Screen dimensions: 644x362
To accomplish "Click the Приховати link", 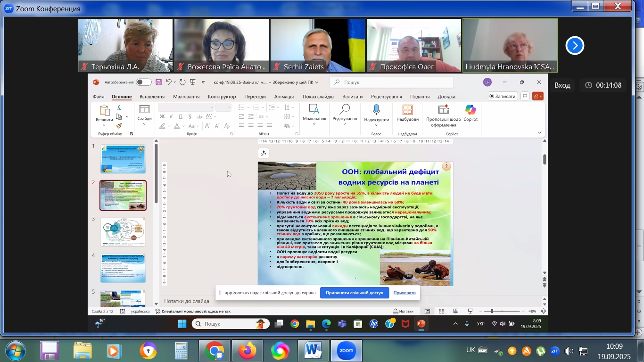I will 405,293.
